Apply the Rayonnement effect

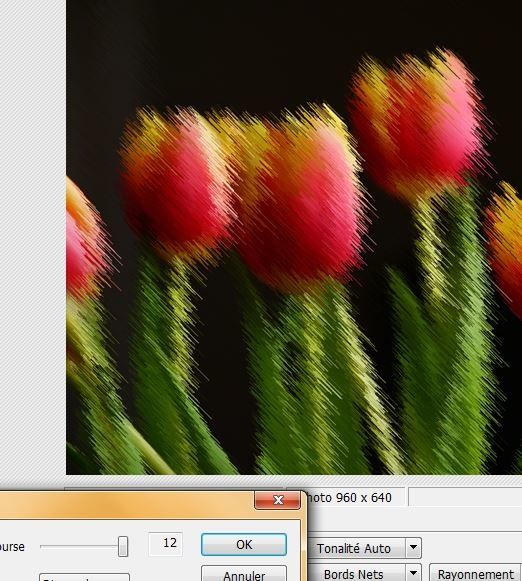point(475,573)
